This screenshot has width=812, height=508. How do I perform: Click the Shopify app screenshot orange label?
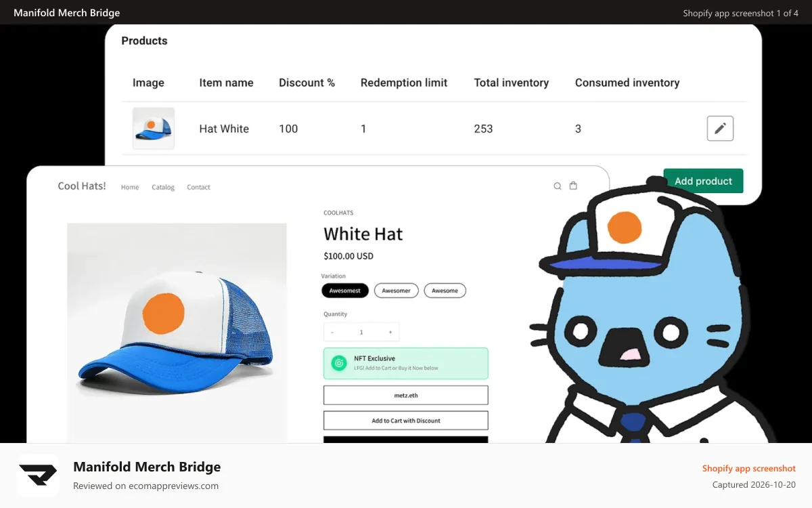[x=749, y=468]
